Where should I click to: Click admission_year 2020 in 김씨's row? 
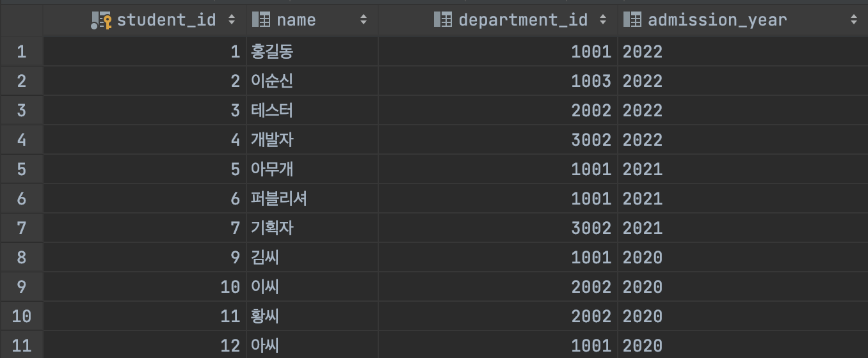point(743,258)
